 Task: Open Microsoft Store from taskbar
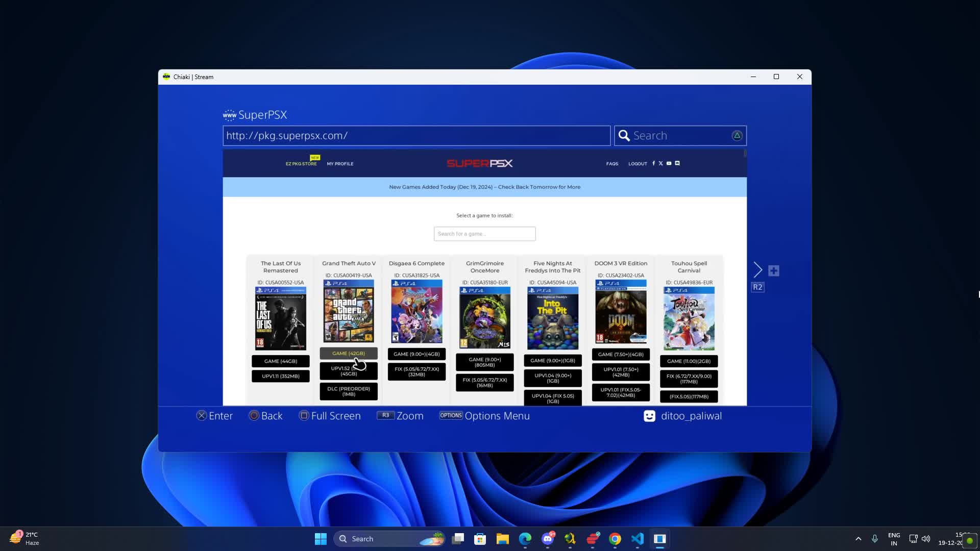(x=480, y=539)
